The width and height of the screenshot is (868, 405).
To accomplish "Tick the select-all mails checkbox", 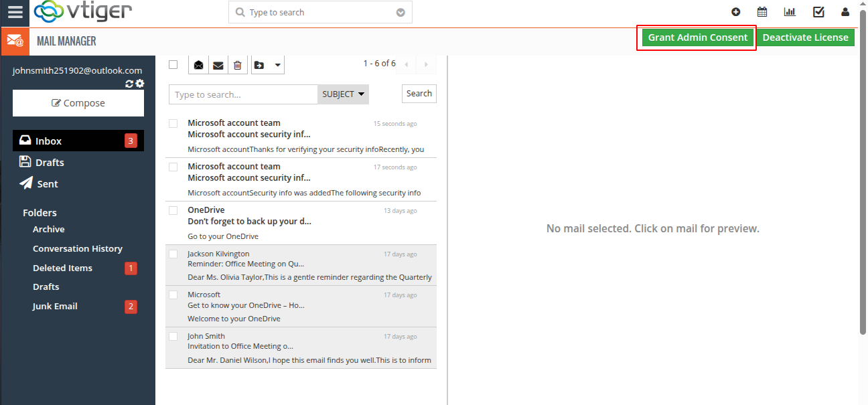I will coord(173,65).
